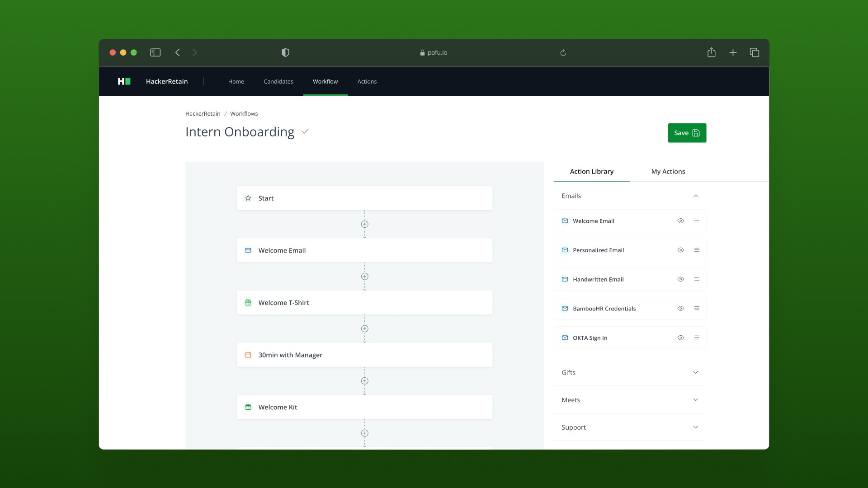The width and height of the screenshot is (868, 488).
Task: Preview OKTA Sign In with eye icon
Action: (x=680, y=338)
